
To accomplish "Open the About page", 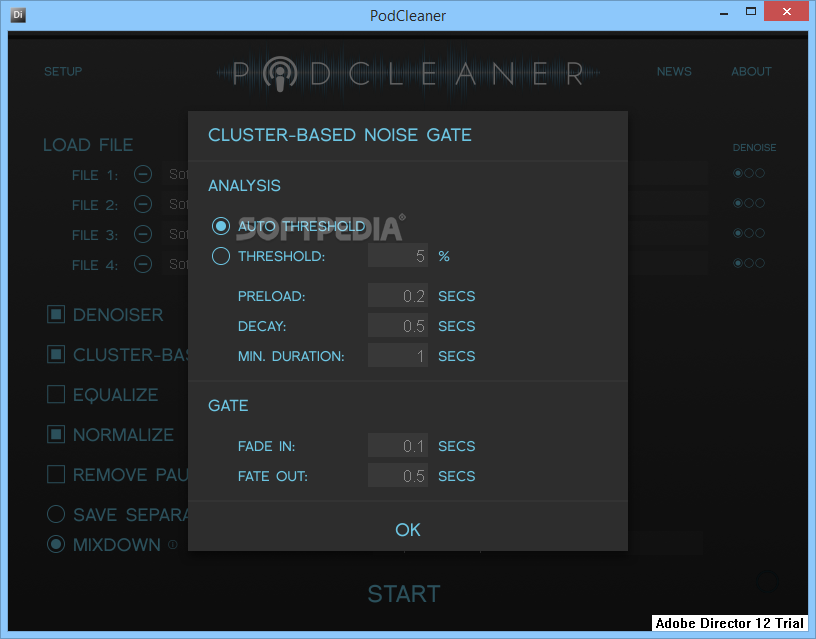I will tap(751, 71).
